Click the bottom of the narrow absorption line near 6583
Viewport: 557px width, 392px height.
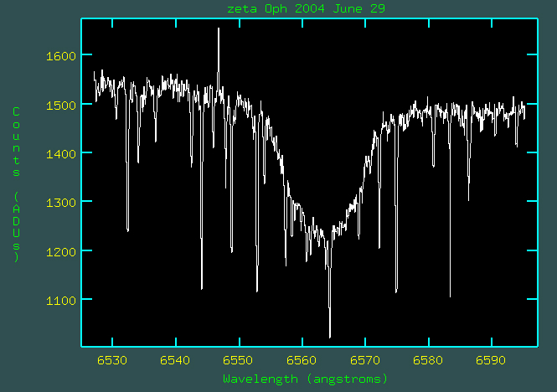450,296
